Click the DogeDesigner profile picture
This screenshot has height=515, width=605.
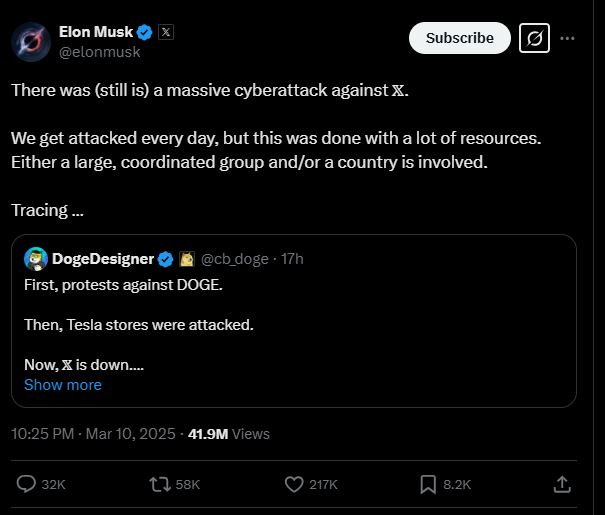click(x=36, y=259)
